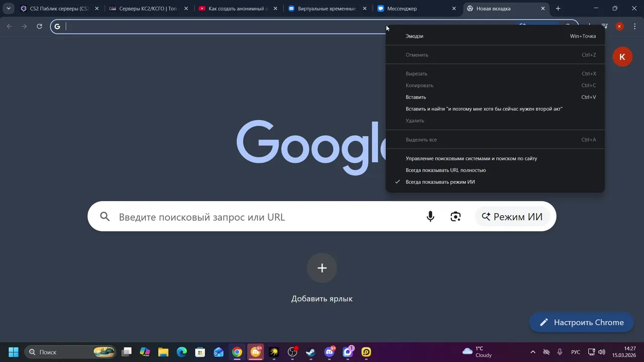
Task: Open Управление поисковыми системами menu entry
Action: [x=495, y=158]
